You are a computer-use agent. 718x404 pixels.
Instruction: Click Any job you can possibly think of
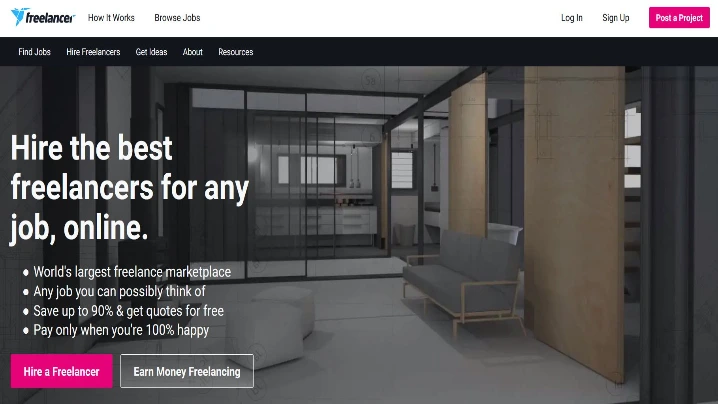(119, 291)
